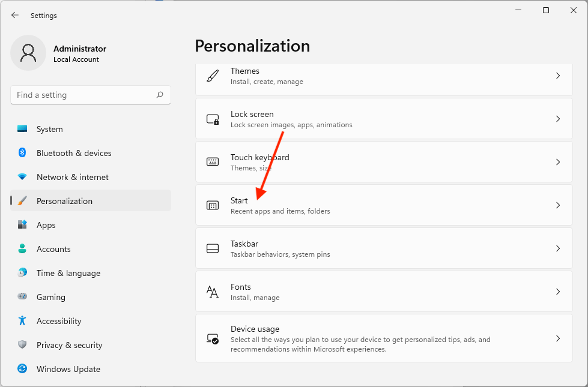Open Accessibility section
Image resolution: width=588 pixels, height=387 pixels.
pyautogui.click(x=91, y=320)
